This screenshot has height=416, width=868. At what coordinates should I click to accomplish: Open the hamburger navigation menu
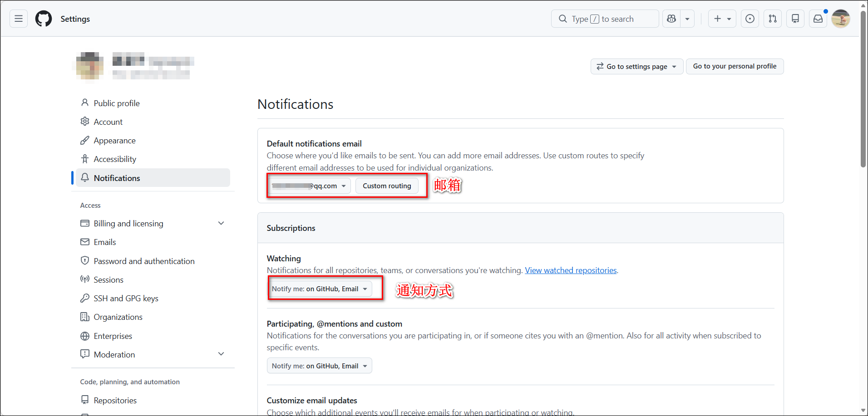click(x=19, y=19)
